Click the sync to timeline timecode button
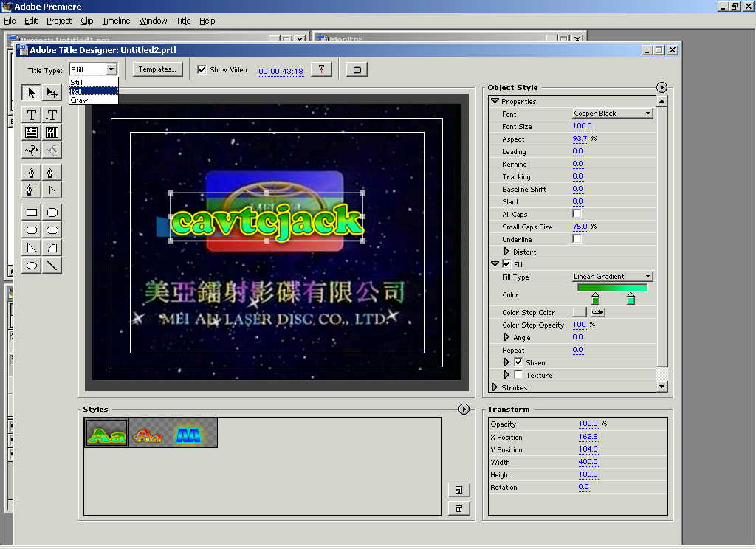756x549 pixels. pyautogui.click(x=321, y=69)
